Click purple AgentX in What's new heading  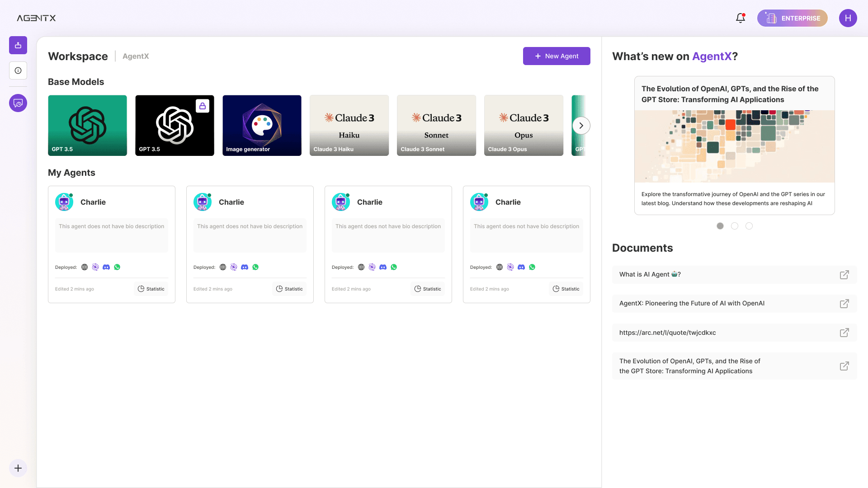point(712,56)
